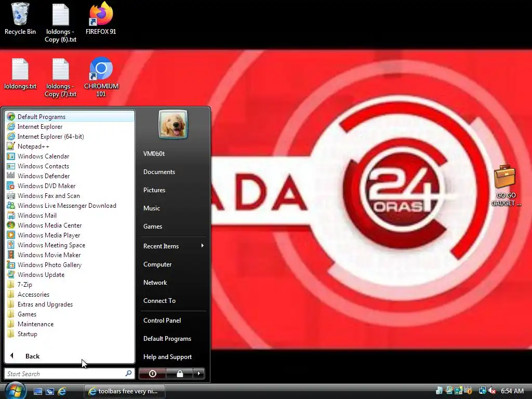Select loldongs - Copy (6).txt file icon

(x=60, y=22)
